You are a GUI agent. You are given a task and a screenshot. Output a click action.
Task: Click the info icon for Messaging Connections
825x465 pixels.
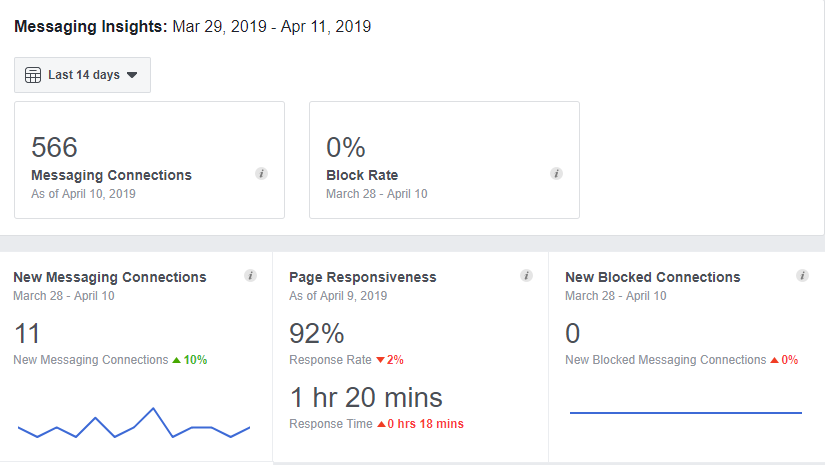point(261,174)
